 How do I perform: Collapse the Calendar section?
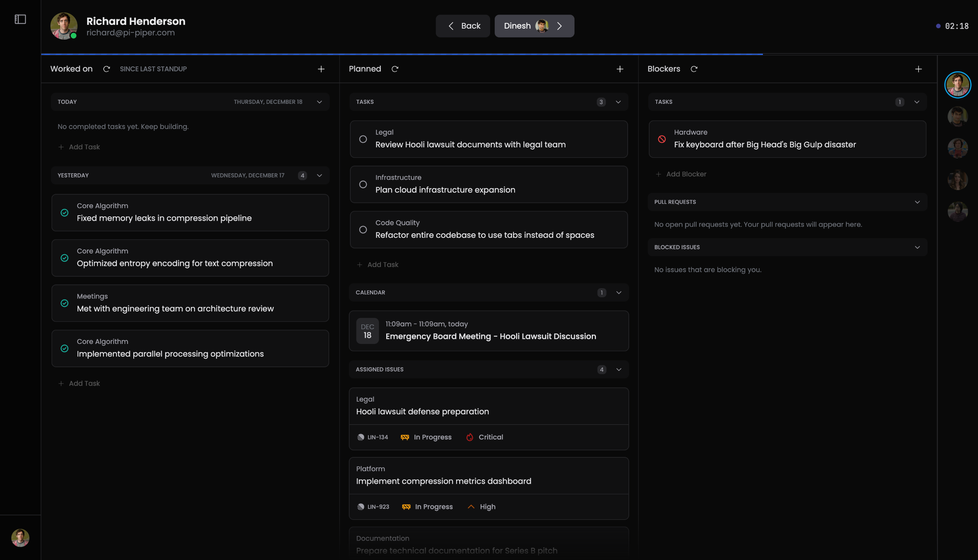[x=619, y=293]
